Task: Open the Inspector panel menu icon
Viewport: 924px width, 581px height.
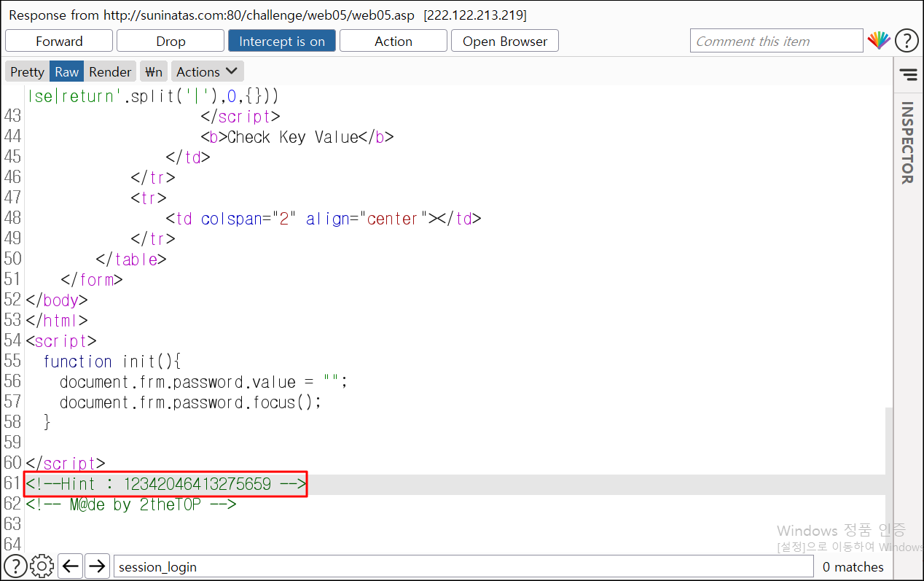Action: [908, 74]
